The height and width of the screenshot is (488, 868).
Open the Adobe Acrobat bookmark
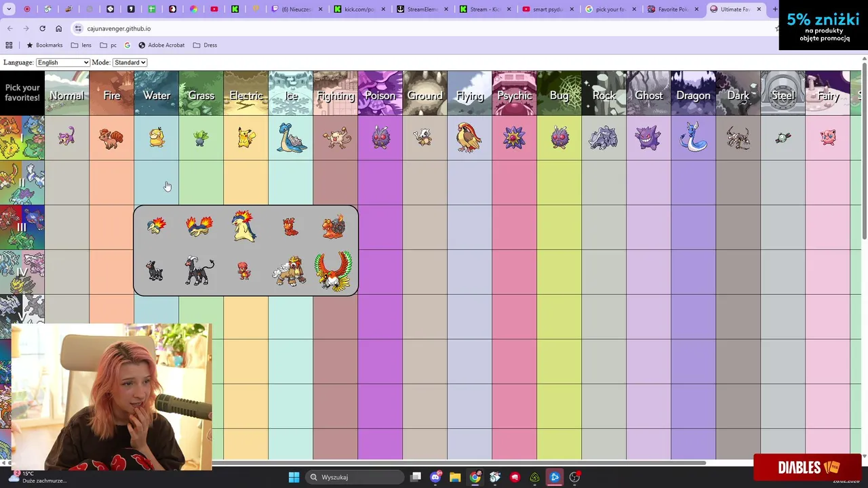pyautogui.click(x=161, y=45)
